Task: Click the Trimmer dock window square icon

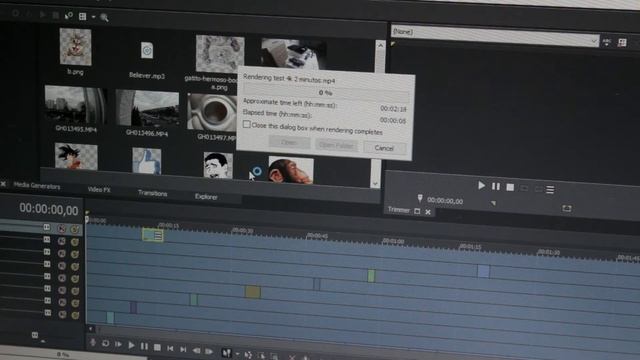Action: pyautogui.click(x=417, y=211)
